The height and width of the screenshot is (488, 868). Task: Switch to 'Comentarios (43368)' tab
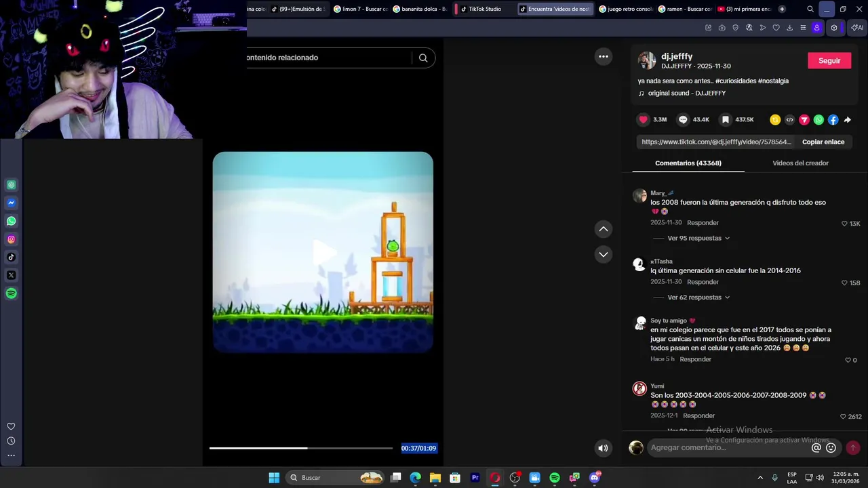(x=688, y=163)
